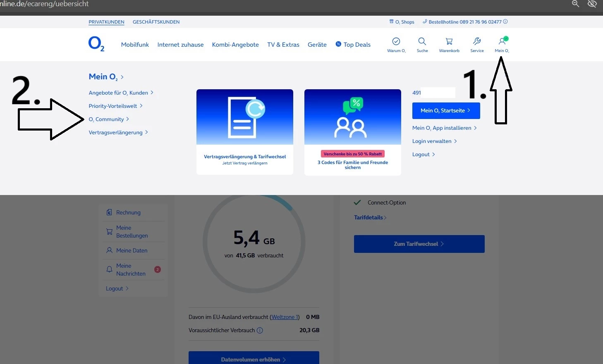Click the Vertragsverlängerung & Tarifwechsel card
Image resolution: width=603 pixels, height=364 pixels.
pyautogui.click(x=245, y=132)
